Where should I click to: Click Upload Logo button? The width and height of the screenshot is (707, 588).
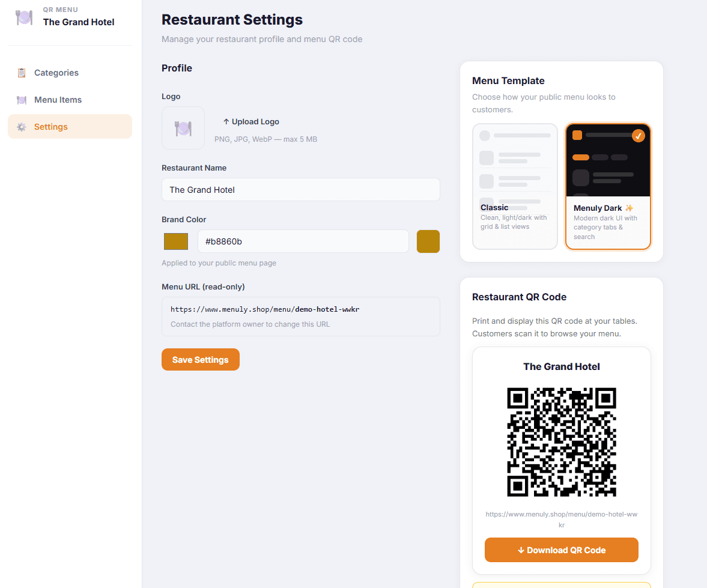[x=251, y=122]
